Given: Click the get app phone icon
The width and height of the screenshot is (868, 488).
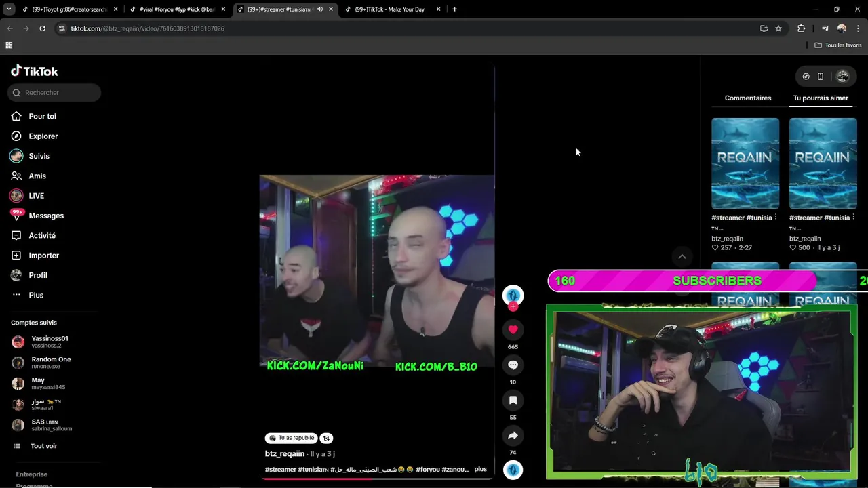Looking at the screenshot, I should click(821, 77).
